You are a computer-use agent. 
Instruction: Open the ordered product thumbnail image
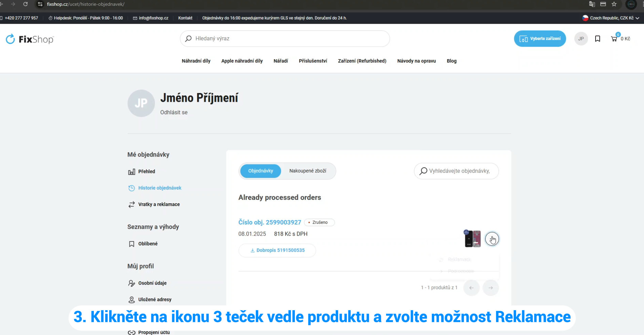click(x=472, y=239)
